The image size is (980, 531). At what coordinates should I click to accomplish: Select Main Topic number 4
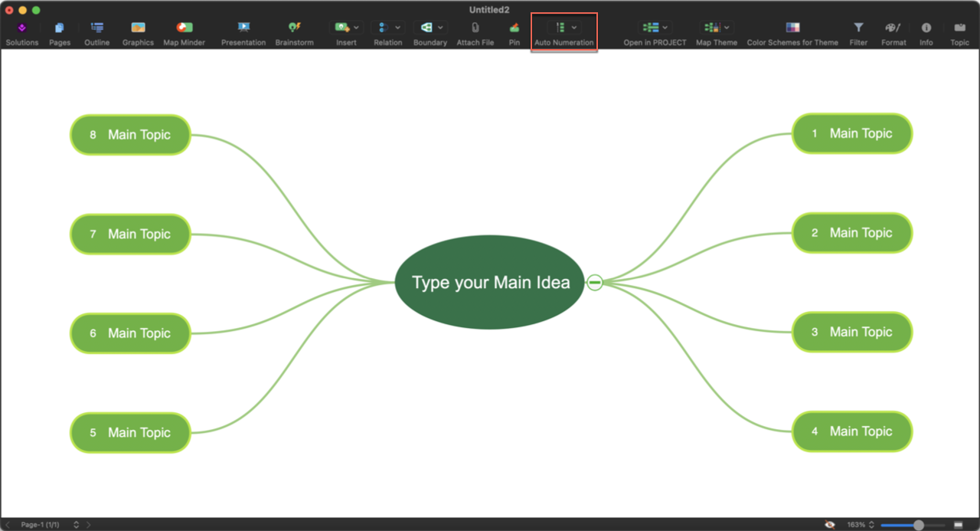[852, 431]
